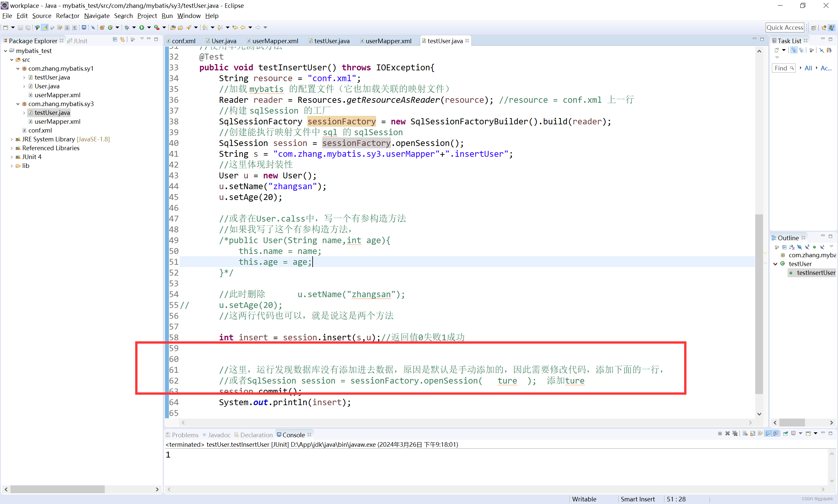
Task: Click the Search flashlight toolbar icon
Action: pyautogui.click(x=189, y=27)
